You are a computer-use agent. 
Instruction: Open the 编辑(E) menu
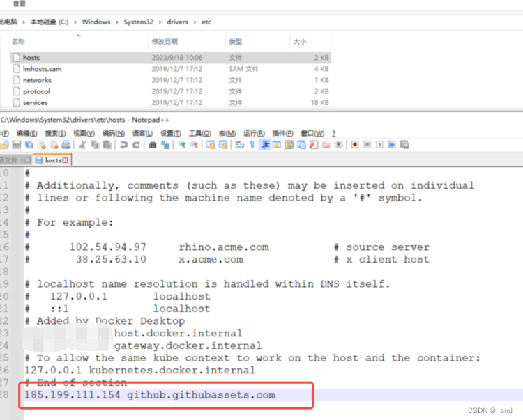(x=27, y=133)
